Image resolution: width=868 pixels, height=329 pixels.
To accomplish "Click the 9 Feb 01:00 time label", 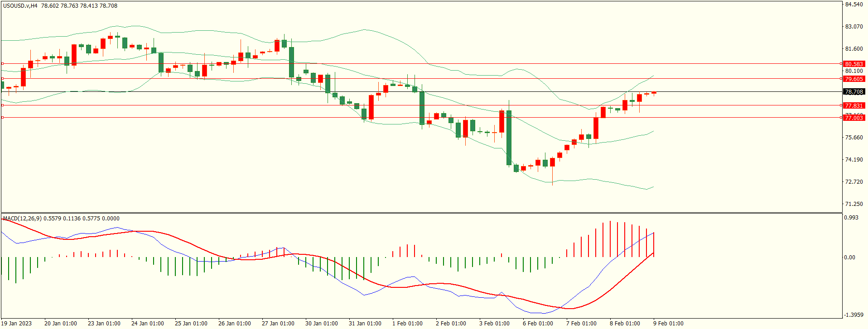I will (x=668, y=324).
